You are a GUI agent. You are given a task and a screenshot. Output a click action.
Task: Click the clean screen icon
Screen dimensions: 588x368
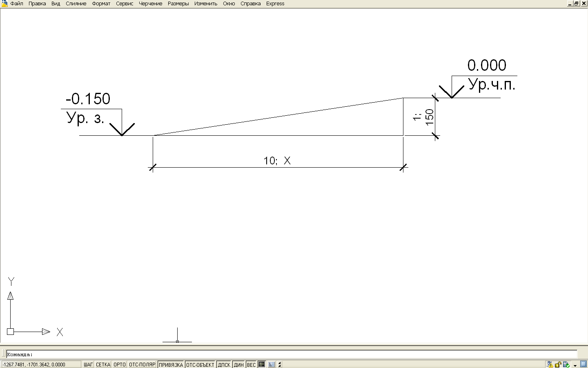(x=583, y=364)
